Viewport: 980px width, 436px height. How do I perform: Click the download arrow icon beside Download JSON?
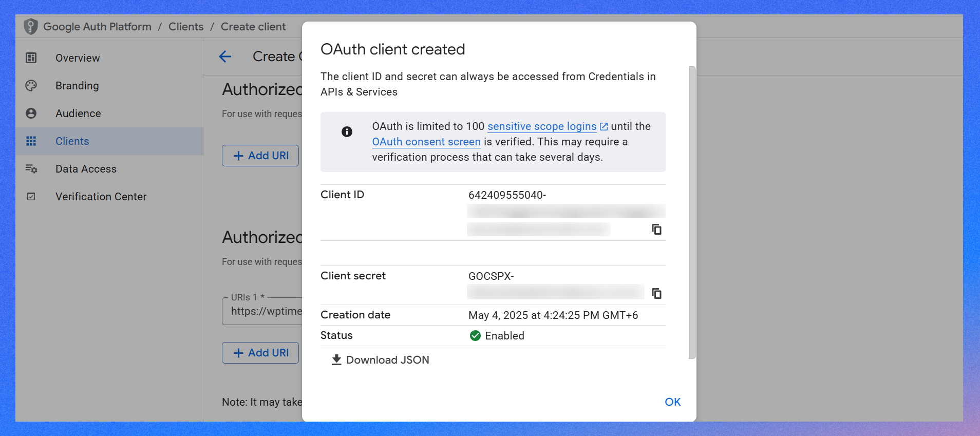tap(336, 360)
